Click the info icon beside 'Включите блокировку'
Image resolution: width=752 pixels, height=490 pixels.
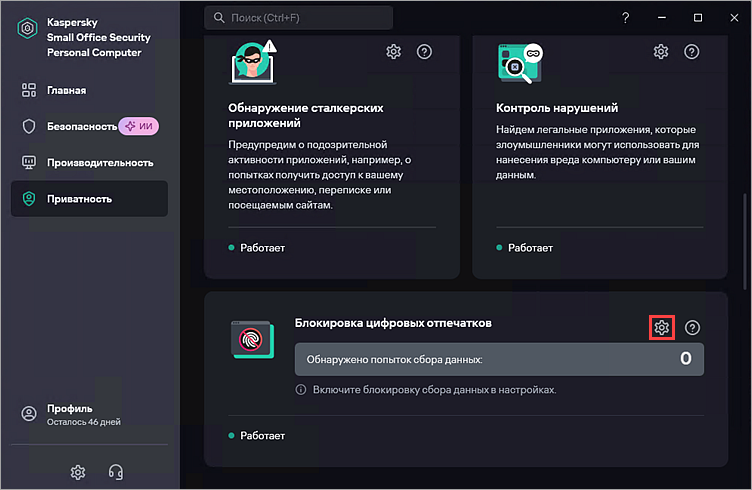(301, 389)
